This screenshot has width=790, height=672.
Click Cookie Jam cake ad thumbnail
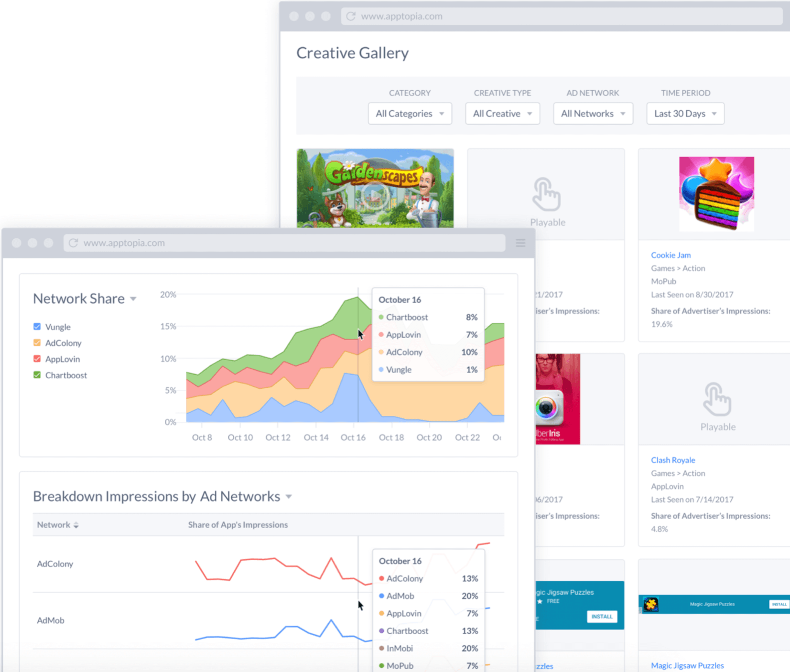click(x=716, y=194)
